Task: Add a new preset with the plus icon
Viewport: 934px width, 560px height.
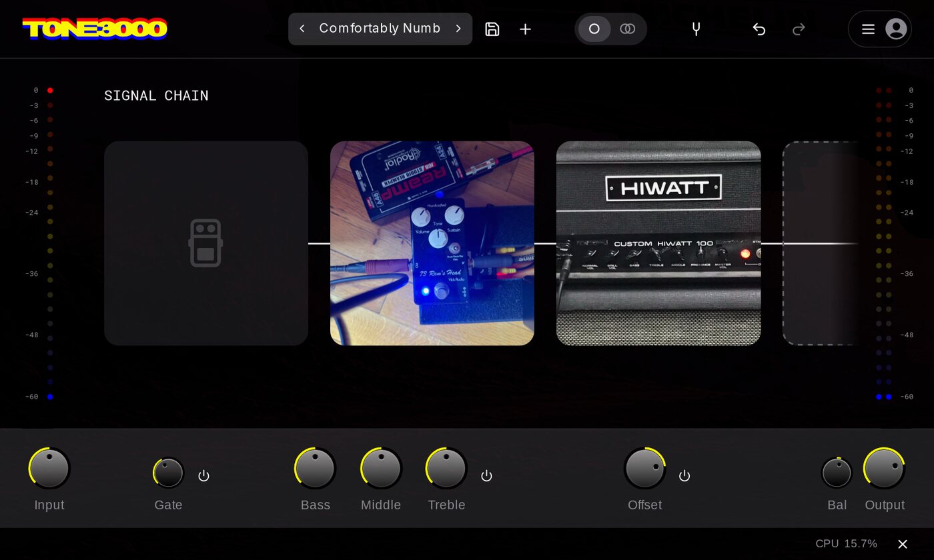Action: (526, 29)
